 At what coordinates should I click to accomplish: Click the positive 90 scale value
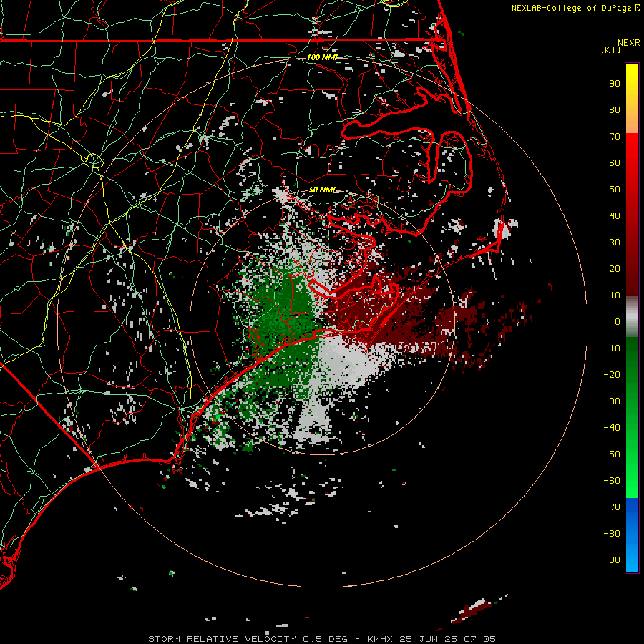pyautogui.click(x=615, y=84)
